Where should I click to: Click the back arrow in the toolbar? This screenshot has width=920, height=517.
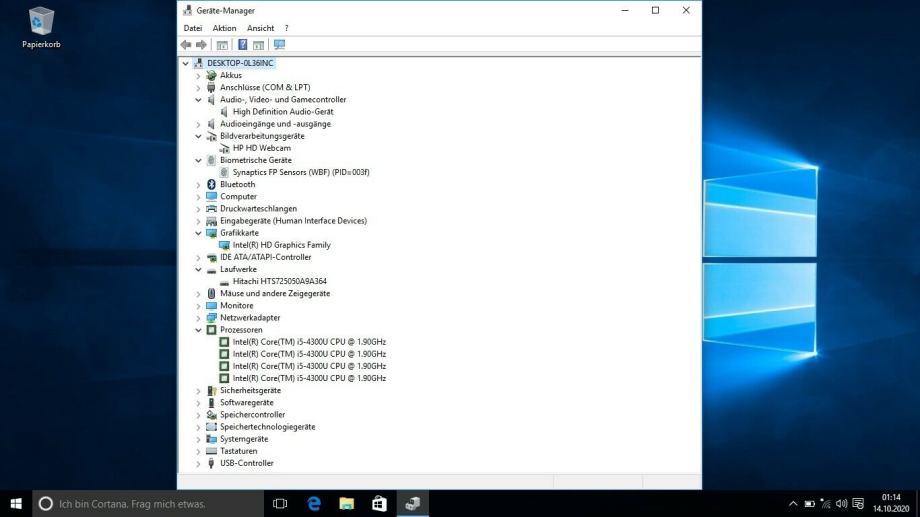[186, 45]
